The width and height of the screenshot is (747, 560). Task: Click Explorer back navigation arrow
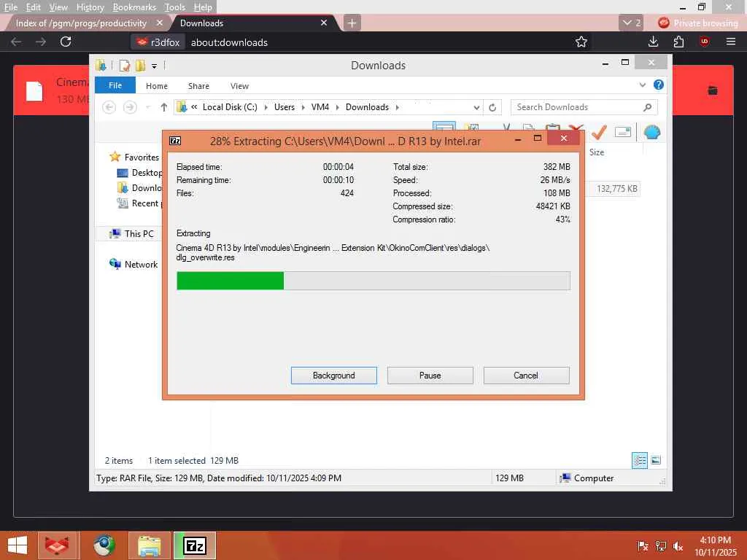click(x=109, y=107)
